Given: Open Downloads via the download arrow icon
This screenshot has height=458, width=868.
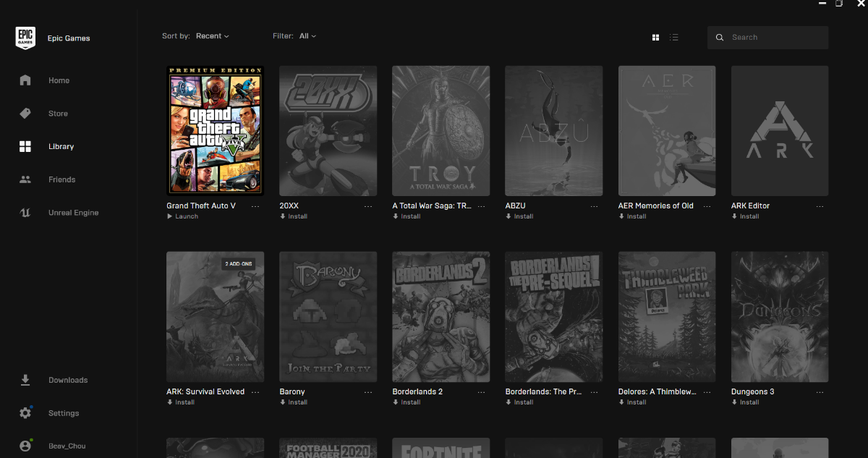Looking at the screenshot, I should click(x=25, y=380).
